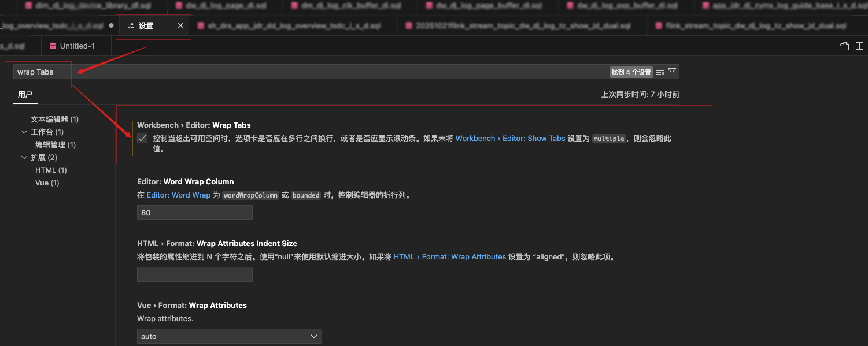Collapse the 扩展 tree section
Viewport: 868px width, 346px height.
[24, 158]
